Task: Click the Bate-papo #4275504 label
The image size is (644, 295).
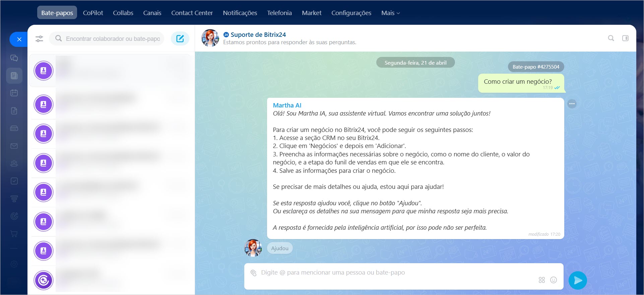Action: (x=536, y=67)
